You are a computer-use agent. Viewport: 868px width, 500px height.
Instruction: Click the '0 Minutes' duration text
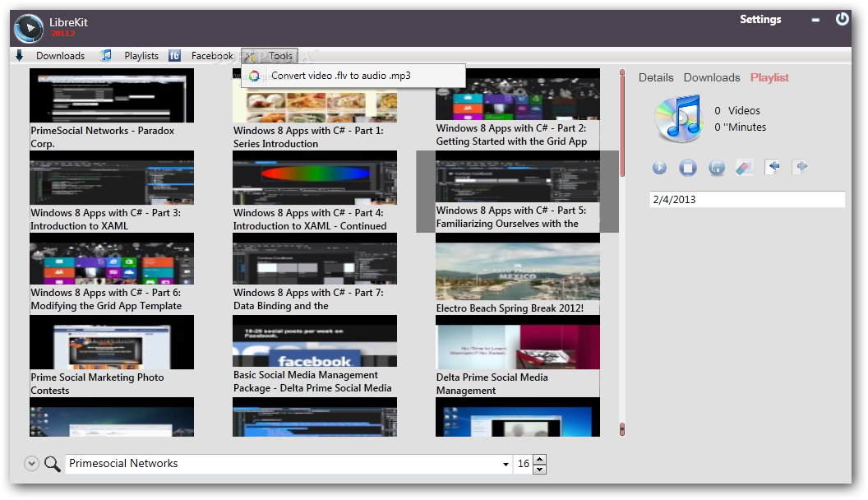[x=740, y=127]
